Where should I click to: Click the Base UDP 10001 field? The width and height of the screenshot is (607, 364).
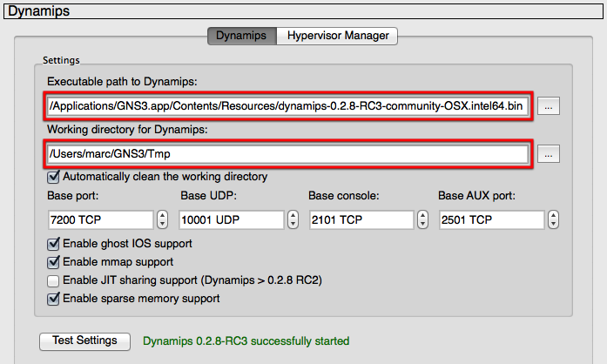231,219
